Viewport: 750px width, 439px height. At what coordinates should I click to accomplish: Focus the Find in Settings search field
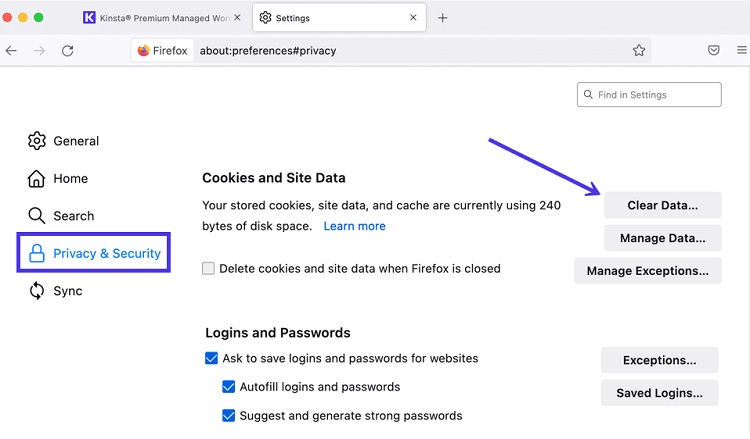[x=649, y=95]
